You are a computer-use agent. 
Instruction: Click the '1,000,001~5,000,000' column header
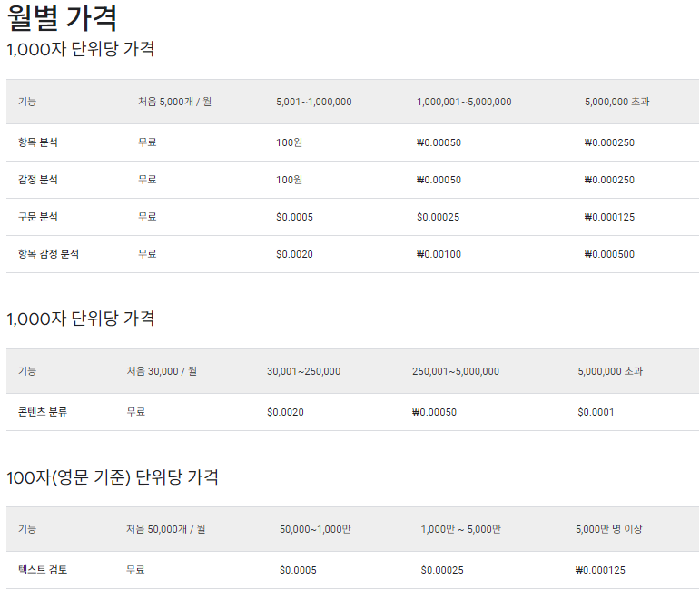[x=464, y=102]
